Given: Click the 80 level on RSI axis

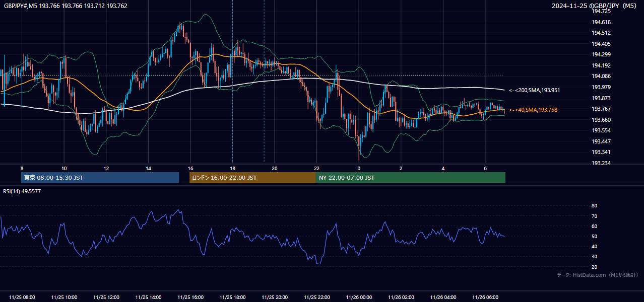Looking at the screenshot, I should pos(594,206).
